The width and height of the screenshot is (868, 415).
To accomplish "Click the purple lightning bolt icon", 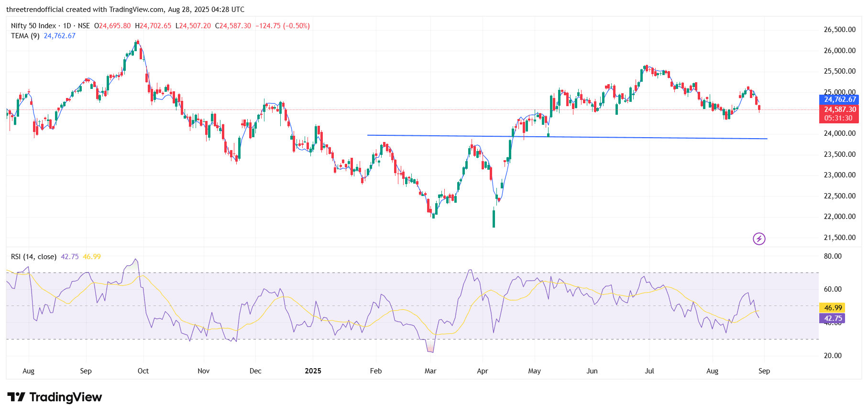I will tap(759, 239).
